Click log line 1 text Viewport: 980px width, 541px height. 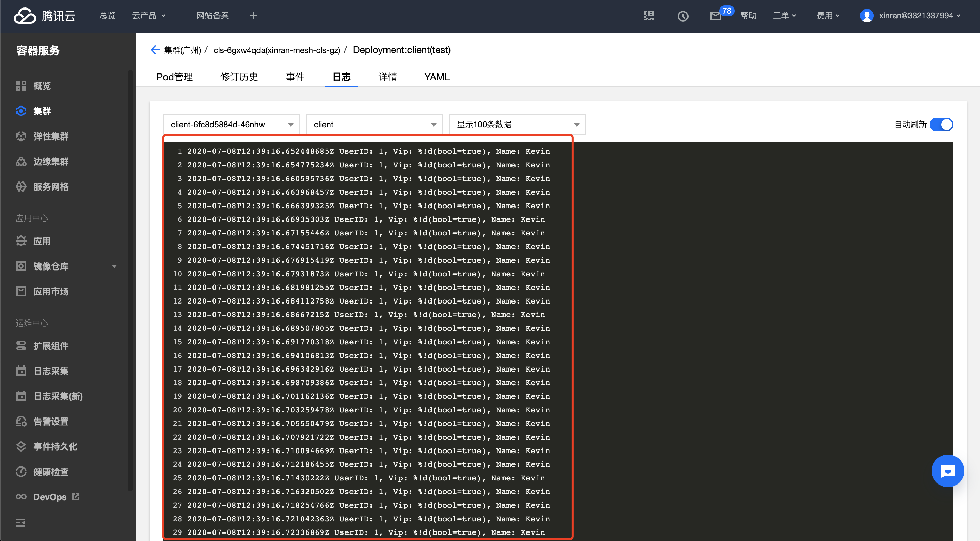tap(368, 151)
